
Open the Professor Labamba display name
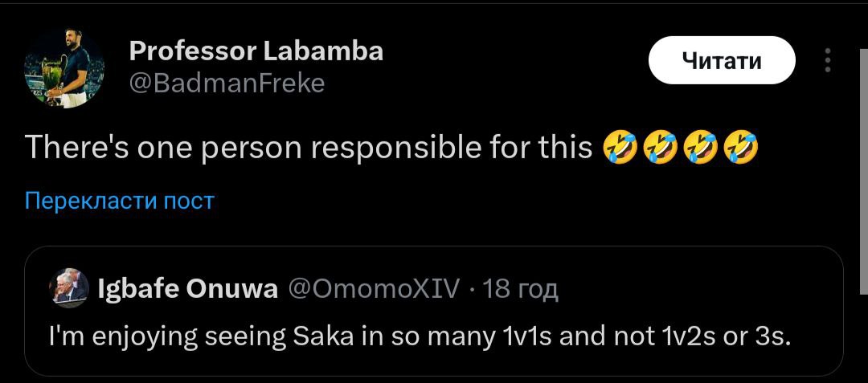click(x=256, y=52)
